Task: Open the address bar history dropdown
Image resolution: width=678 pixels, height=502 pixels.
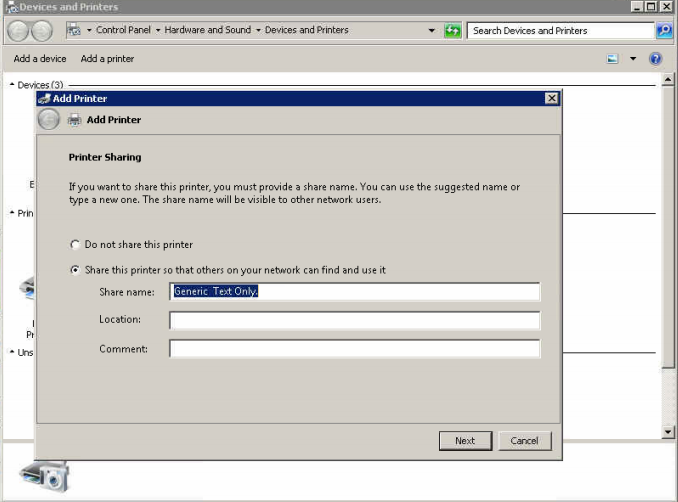Action: [432, 31]
